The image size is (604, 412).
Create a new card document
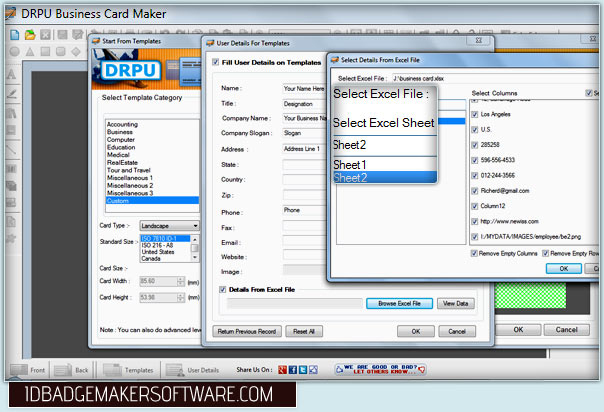coord(15,35)
